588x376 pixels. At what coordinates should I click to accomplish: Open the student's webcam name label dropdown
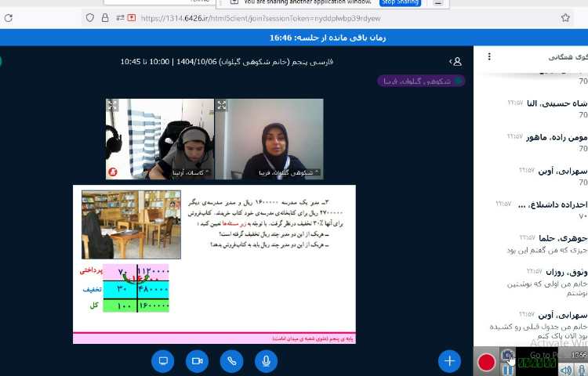click(191, 172)
